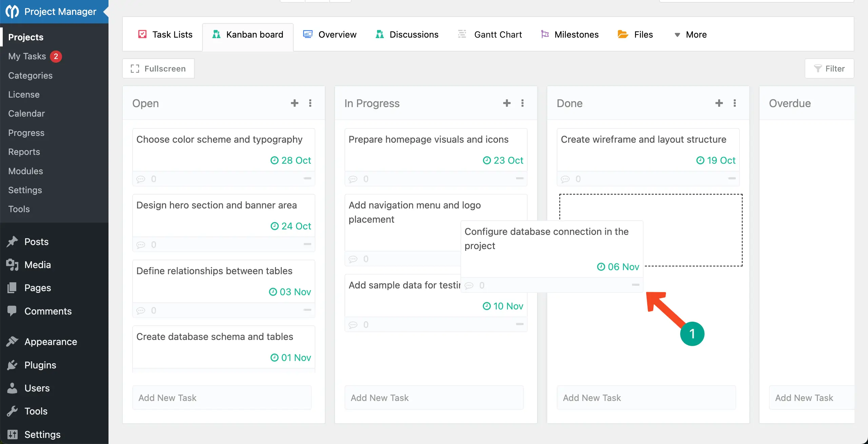
Task: Click the plus icon in Done column
Action: (719, 103)
